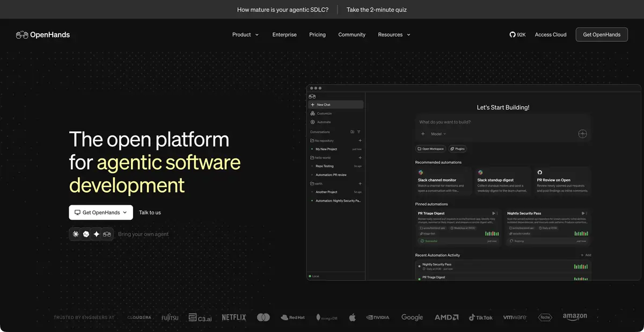This screenshot has height=332, width=644.
Task: Click the MongoDB logo
Action: pyautogui.click(x=327, y=317)
